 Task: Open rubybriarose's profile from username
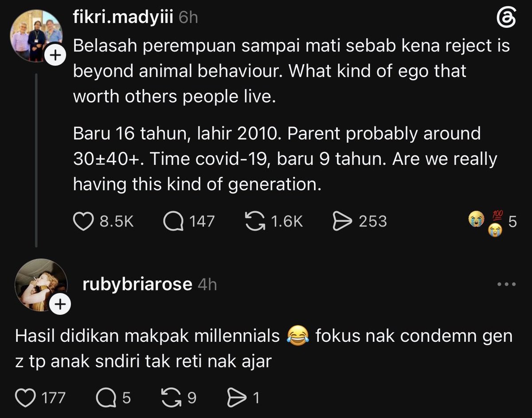pos(137,284)
